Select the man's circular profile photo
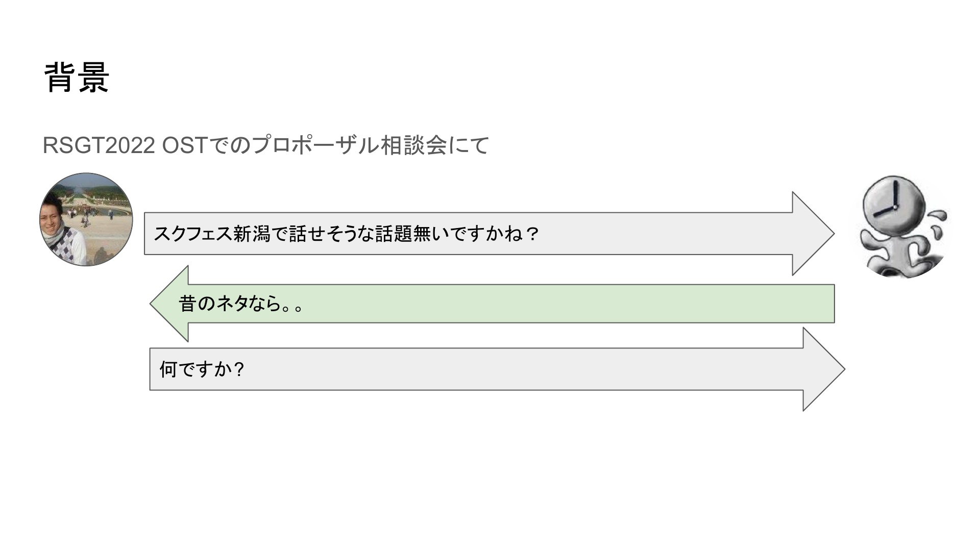 coord(86,219)
